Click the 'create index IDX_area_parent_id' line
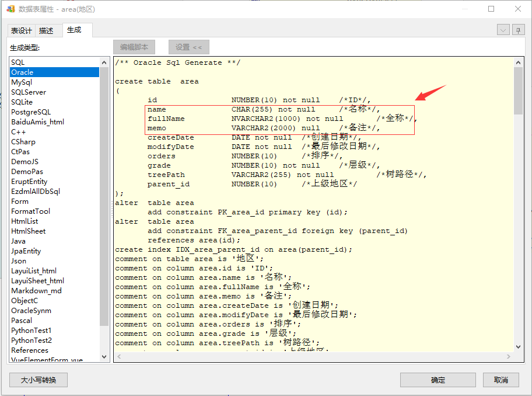Viewport: 532px width, 396px height. [233, 249]
